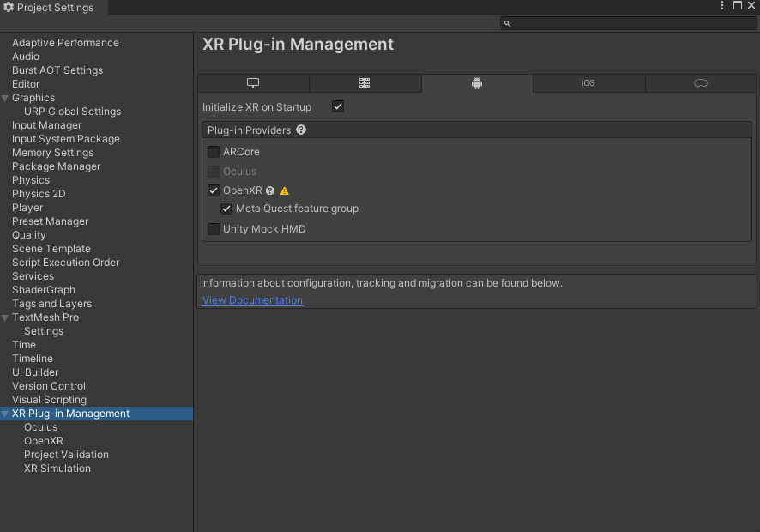Image resolution: width=760 pixels, height=532 pixels.
Task: Uncheck Initialize XR on Startup
Action: 337,106
